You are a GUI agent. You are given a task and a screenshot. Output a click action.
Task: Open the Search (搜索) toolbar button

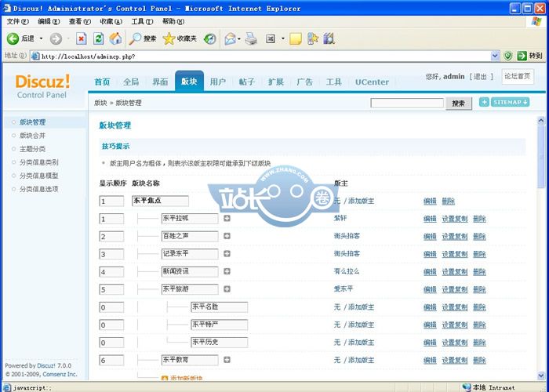coord(142,38)
